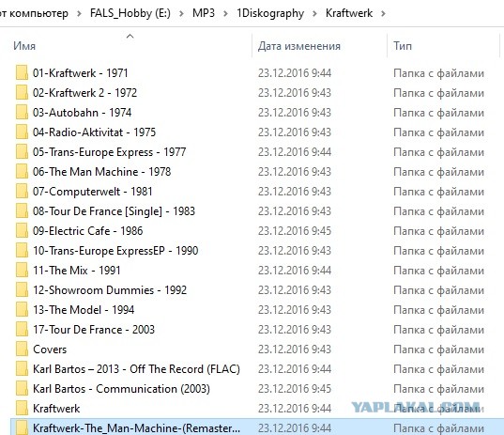
Task: Select folder name 17-Tour De France - 2003
Action: (94, 330)
